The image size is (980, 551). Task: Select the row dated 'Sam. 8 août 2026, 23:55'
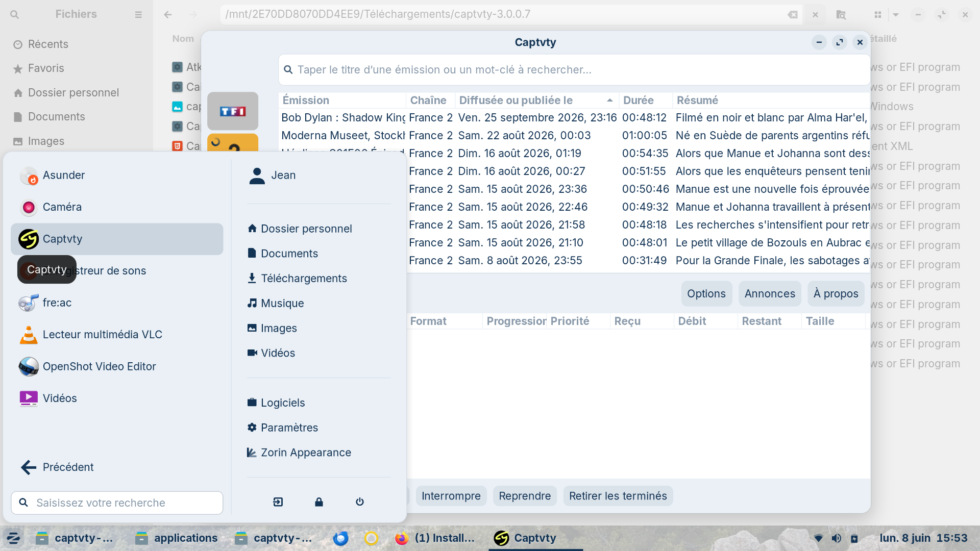click(x=638, y=261)
